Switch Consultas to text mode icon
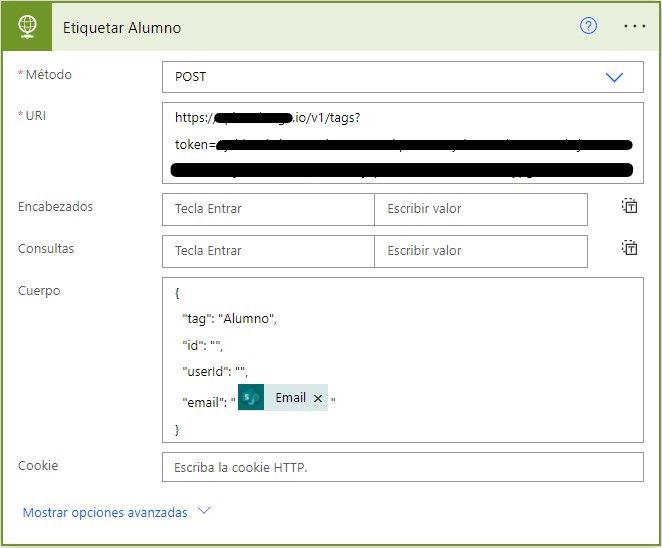662x548 pixels. click(629, 248)
